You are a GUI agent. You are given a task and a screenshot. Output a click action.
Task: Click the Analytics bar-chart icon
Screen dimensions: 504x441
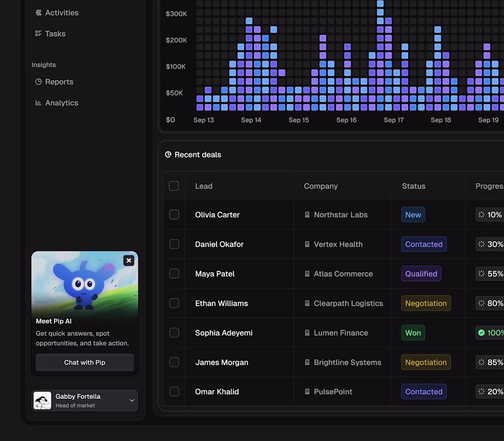click(x=38, y=103)
